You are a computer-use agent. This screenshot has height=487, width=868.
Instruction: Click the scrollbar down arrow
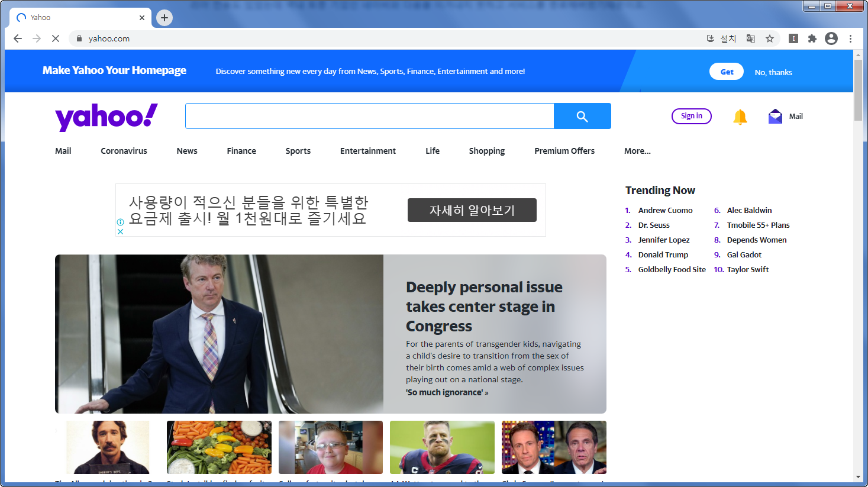coord(858,477)
